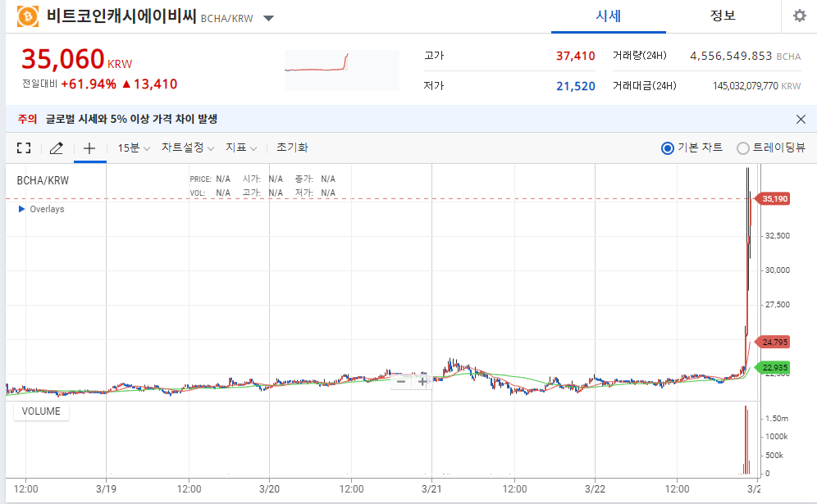Click the 24H turnover 145,032,079,770 KRW
The height and width of the screenshot is (504, 817).
click(x=756, y=86)
